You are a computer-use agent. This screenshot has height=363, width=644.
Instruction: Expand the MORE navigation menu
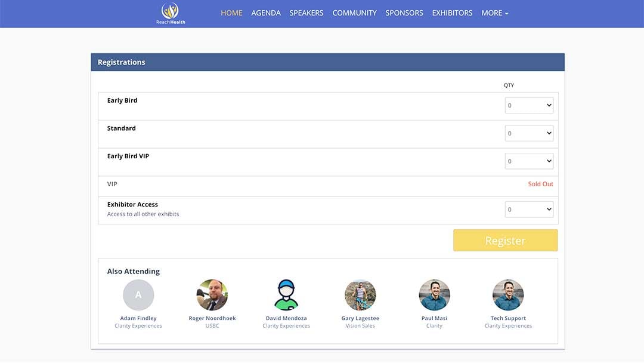(494, 13)
